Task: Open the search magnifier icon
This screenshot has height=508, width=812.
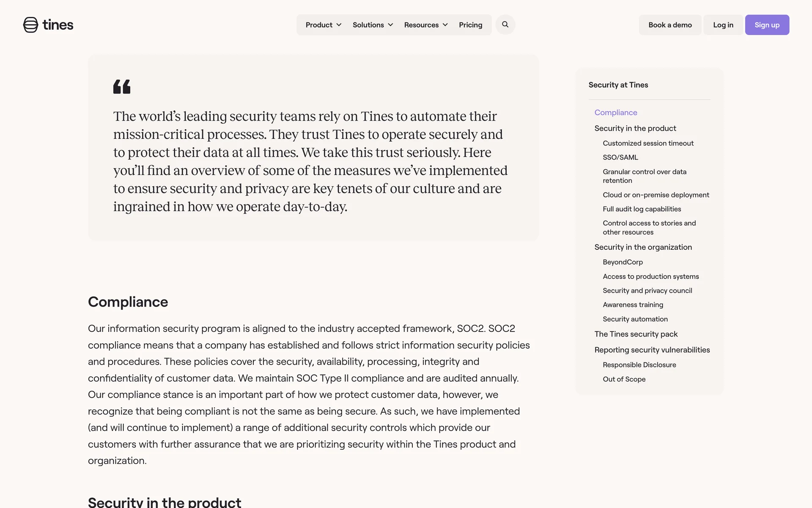Action: click(x=505, y=25)
